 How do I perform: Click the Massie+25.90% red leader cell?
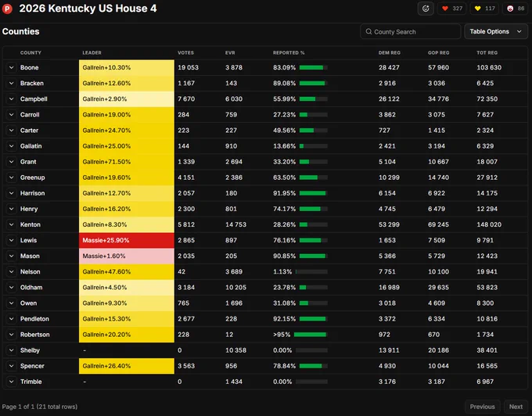tap(127, 240)
